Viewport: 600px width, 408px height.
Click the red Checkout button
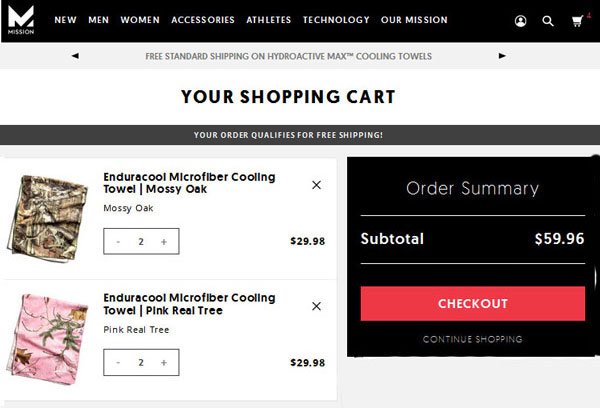click(473, 304)
